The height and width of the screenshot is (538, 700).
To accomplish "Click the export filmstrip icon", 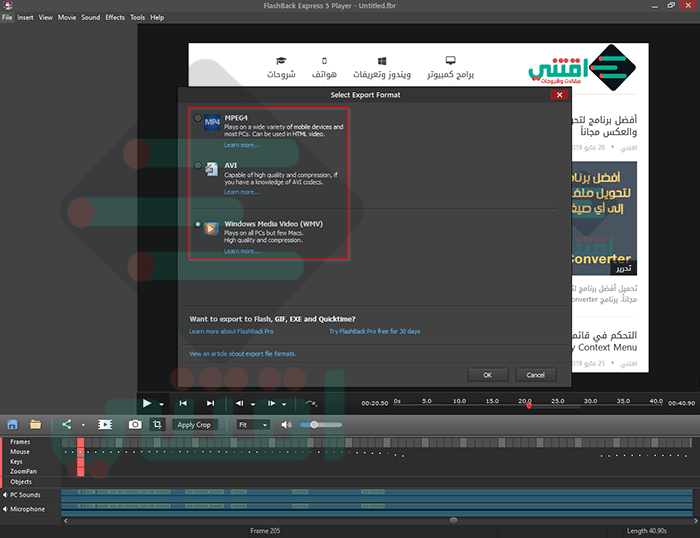I will tap(105, 425).
